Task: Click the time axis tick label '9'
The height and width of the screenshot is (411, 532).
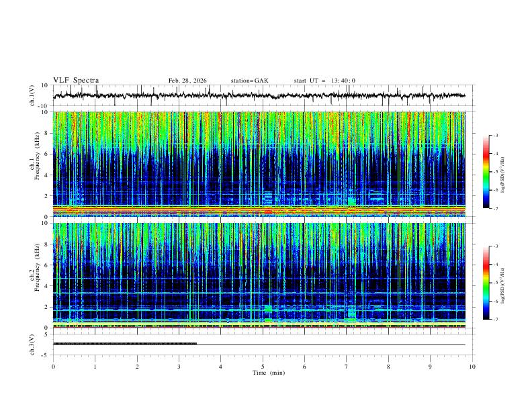Action: coord(430,367)
